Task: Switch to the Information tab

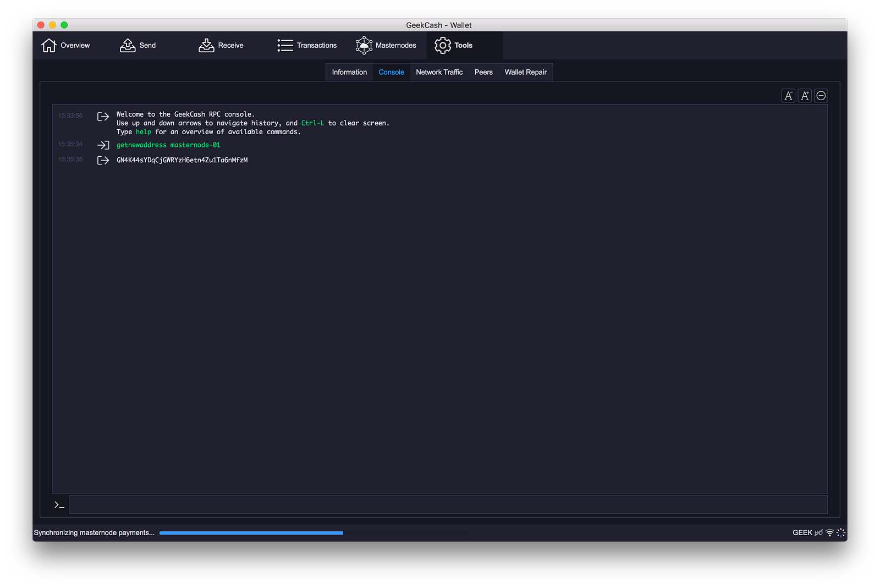Action: [349, 72]
